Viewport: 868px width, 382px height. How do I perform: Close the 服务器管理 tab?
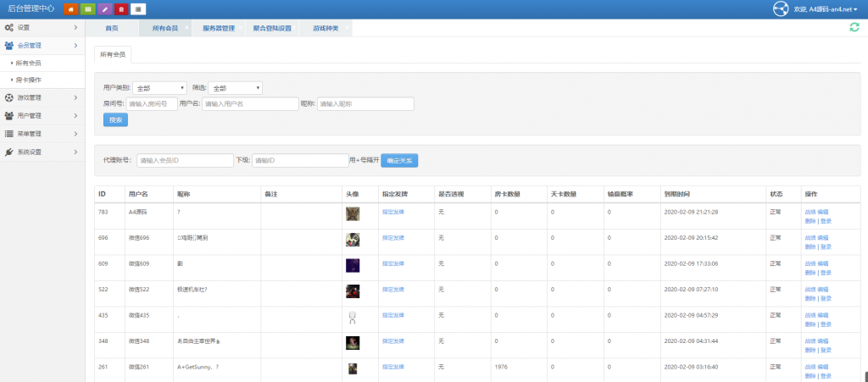(240, 27)
